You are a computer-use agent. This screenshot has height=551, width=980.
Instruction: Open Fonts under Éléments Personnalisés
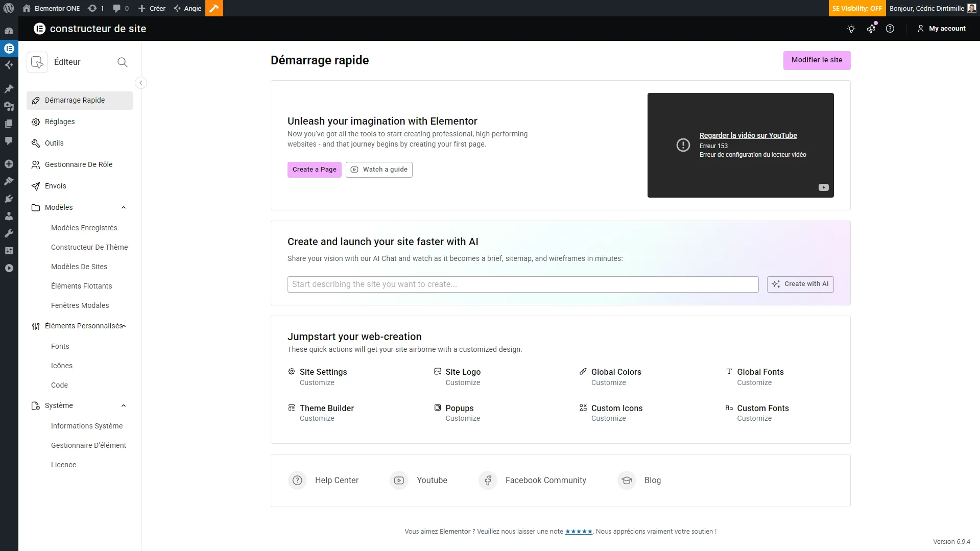click(60, 346)
